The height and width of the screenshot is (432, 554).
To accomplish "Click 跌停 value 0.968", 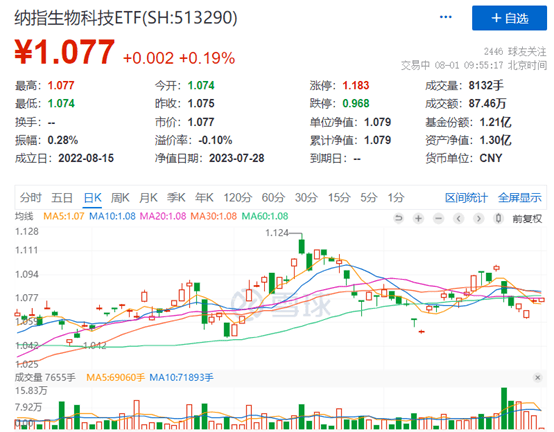I will pyautogui.click(x=356, y=103).
